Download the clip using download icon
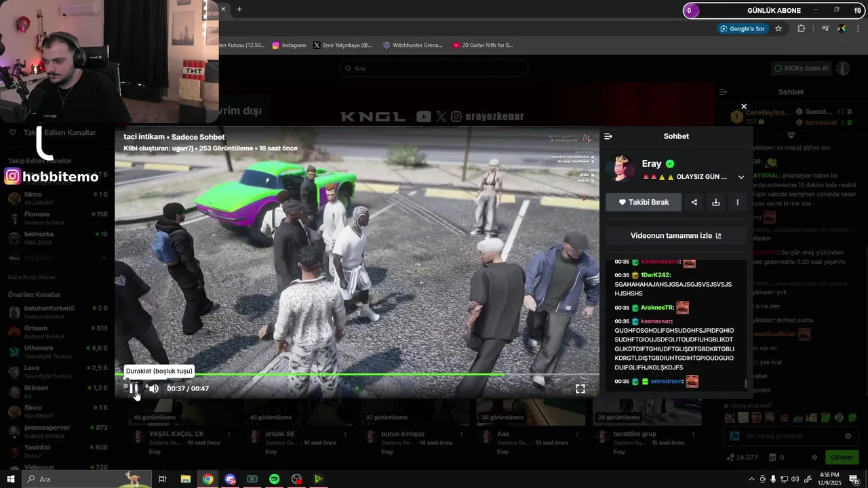 tap(715, 202)
